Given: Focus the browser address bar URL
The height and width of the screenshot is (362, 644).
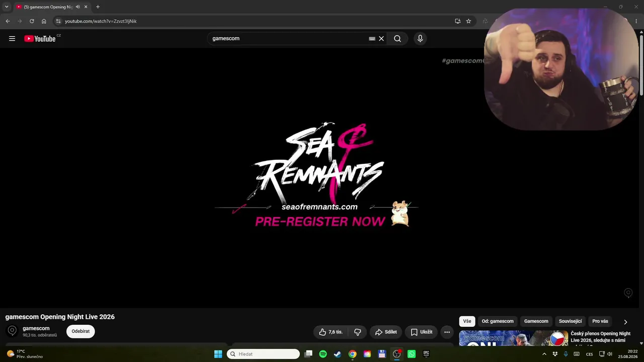Looking at the screenshot, I should pyautogui.click(x=101, y=21).
